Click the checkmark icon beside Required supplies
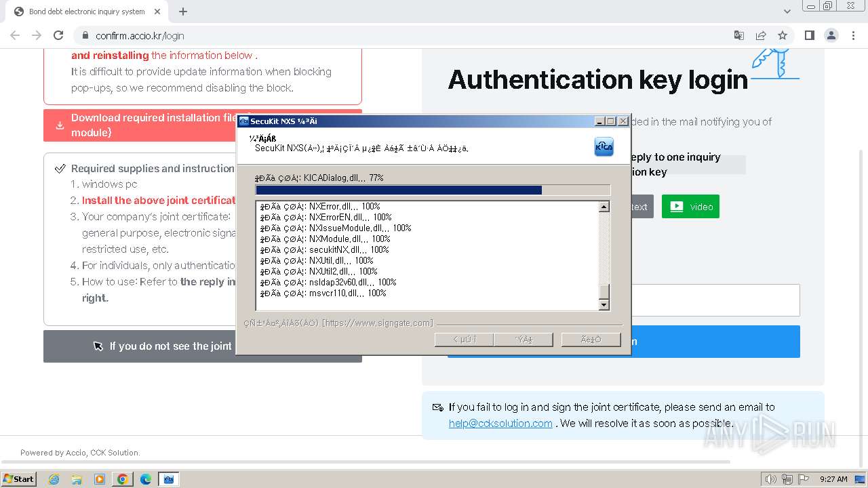The image size is (868, 488). (x=60, y=168)
